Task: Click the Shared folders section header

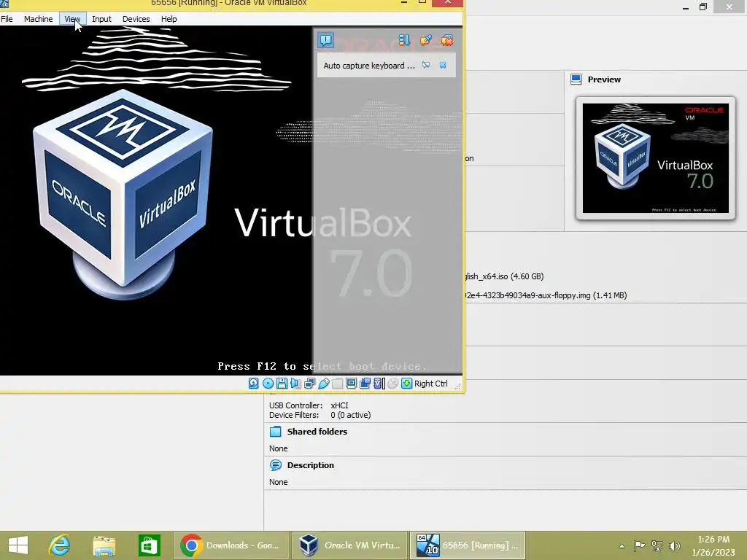Action: 317,432
